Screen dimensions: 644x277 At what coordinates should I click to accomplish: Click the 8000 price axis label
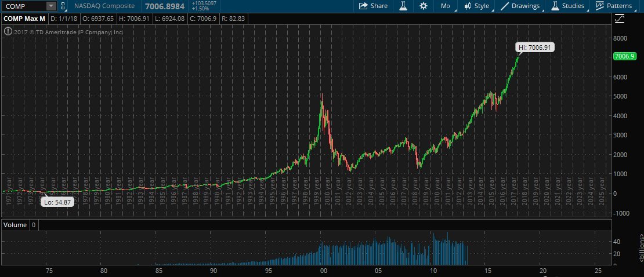click(620, 38)
